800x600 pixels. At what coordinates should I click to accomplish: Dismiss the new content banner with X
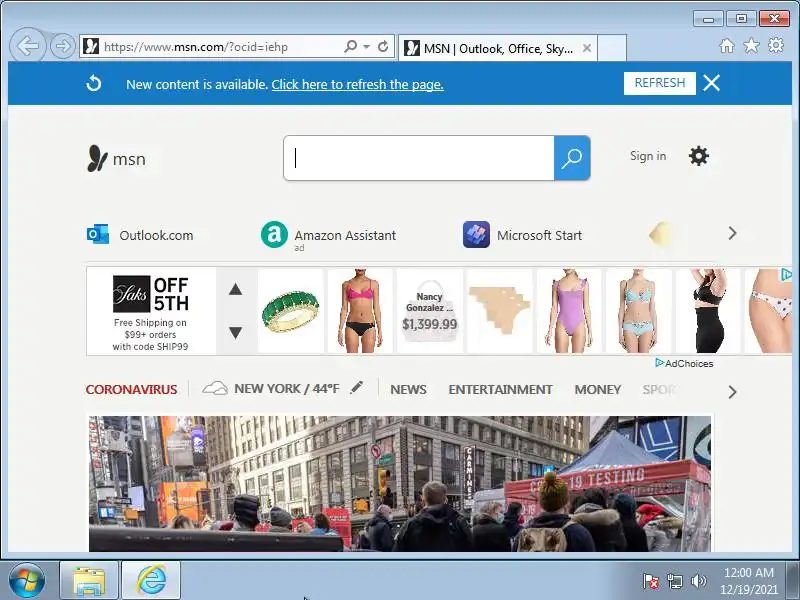point(711,83)
